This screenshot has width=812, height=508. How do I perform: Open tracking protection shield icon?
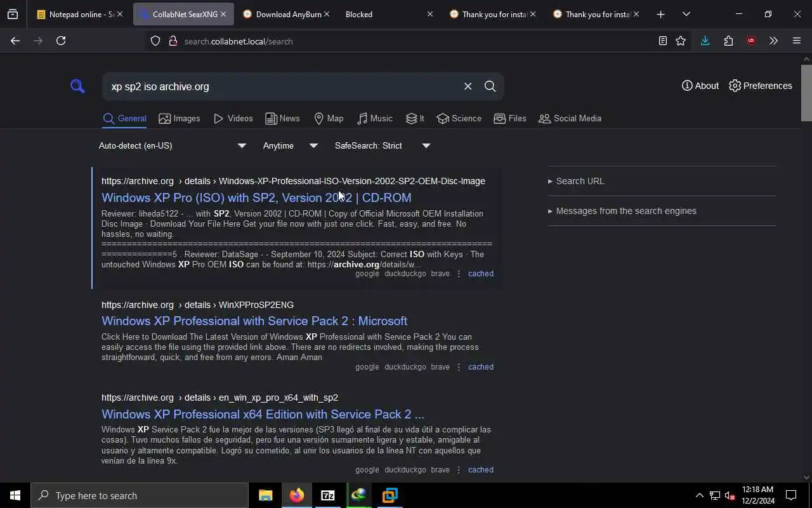pos(155,41)
